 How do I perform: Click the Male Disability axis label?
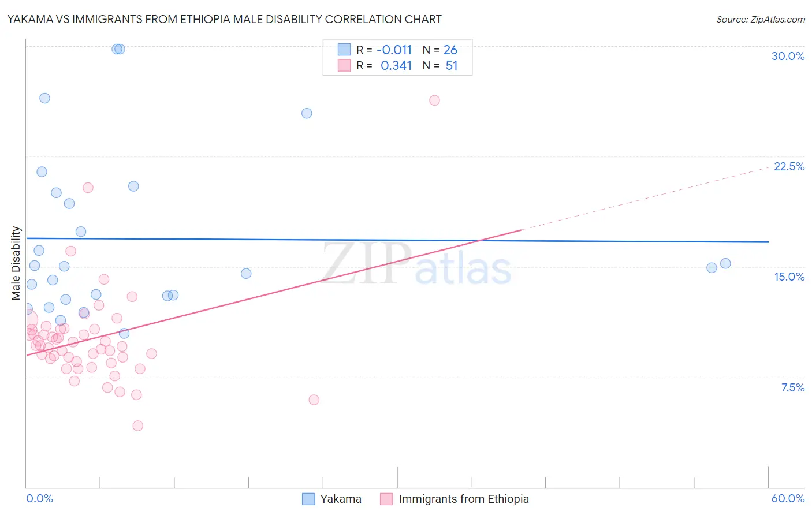[16, 263]
